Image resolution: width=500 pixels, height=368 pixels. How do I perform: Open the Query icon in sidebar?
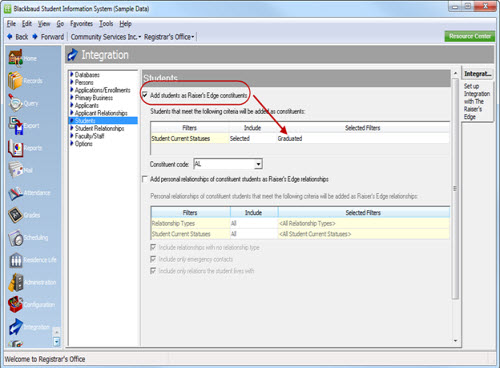tap(16, 103)
